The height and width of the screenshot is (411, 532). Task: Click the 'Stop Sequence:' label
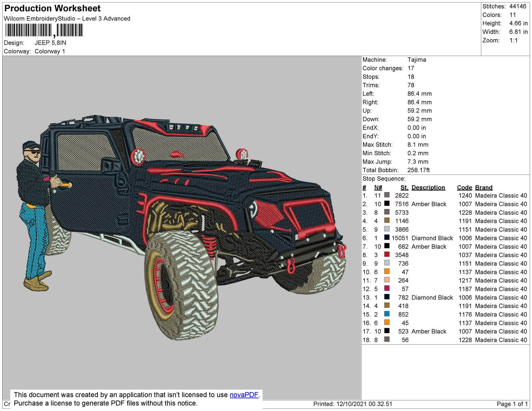tap(384, 178)
